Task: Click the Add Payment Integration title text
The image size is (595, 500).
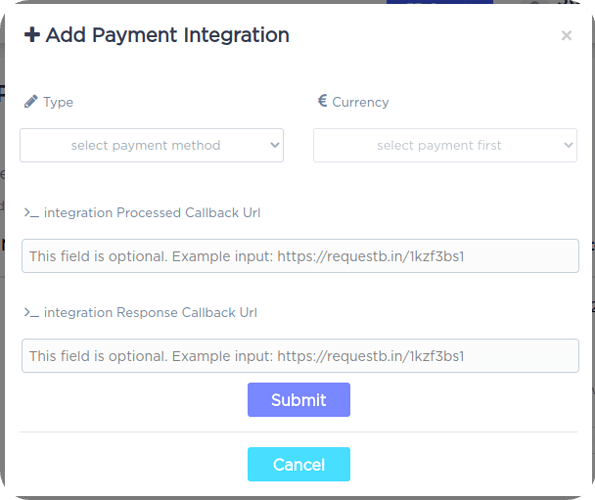Action: click(167, 35)
